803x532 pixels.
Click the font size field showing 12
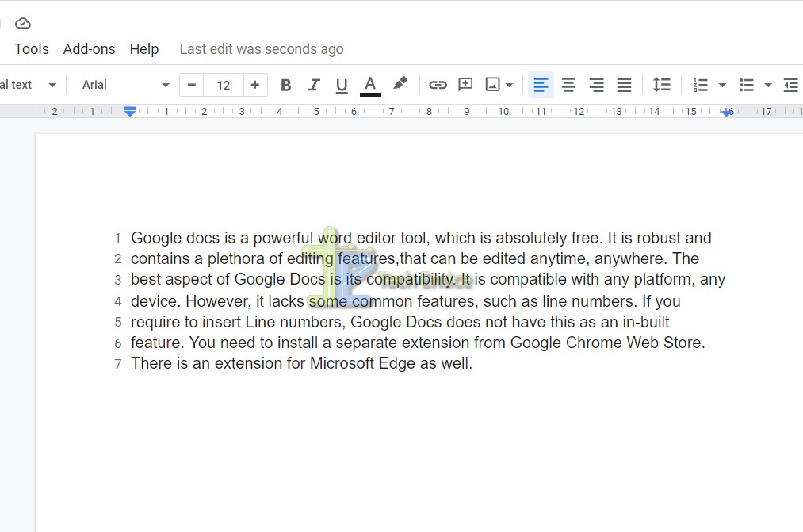tap(224, 85)
